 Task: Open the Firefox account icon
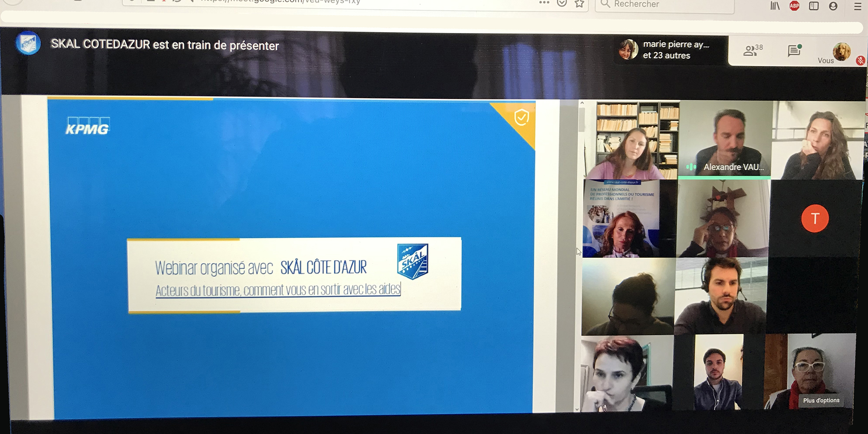click(833, 6)
